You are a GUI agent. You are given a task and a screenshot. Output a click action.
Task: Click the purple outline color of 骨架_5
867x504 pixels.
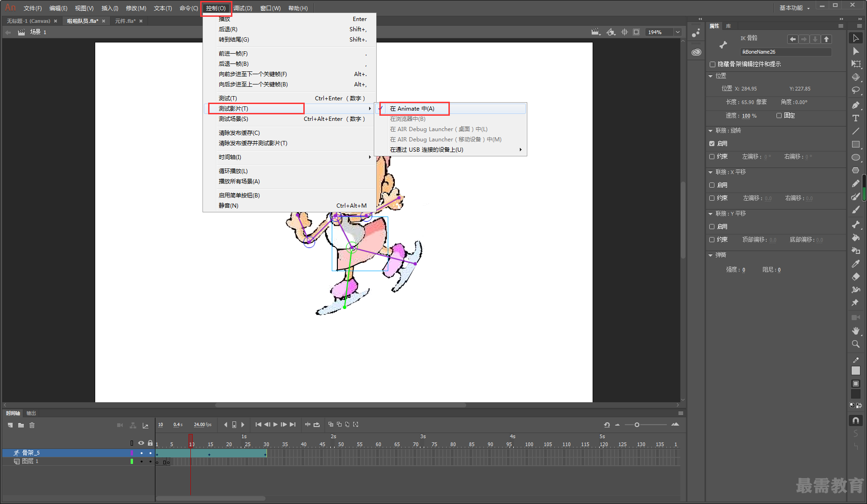click(x=132, y=453)
